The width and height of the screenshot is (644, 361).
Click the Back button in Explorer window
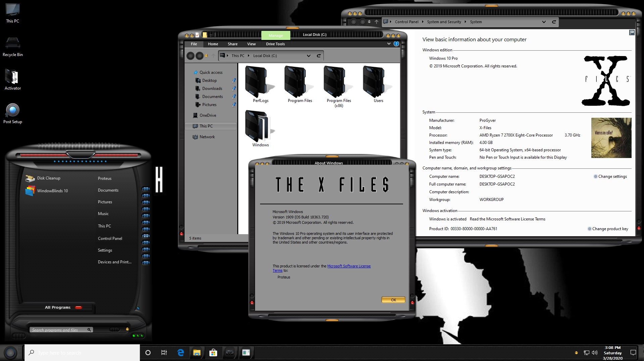(x=190, y=56)
